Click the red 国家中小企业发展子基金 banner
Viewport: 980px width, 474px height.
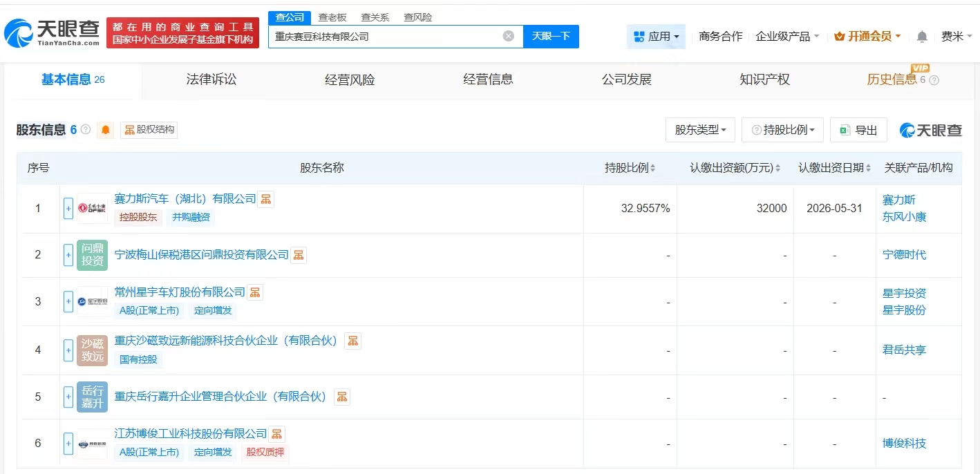(182, 33)
